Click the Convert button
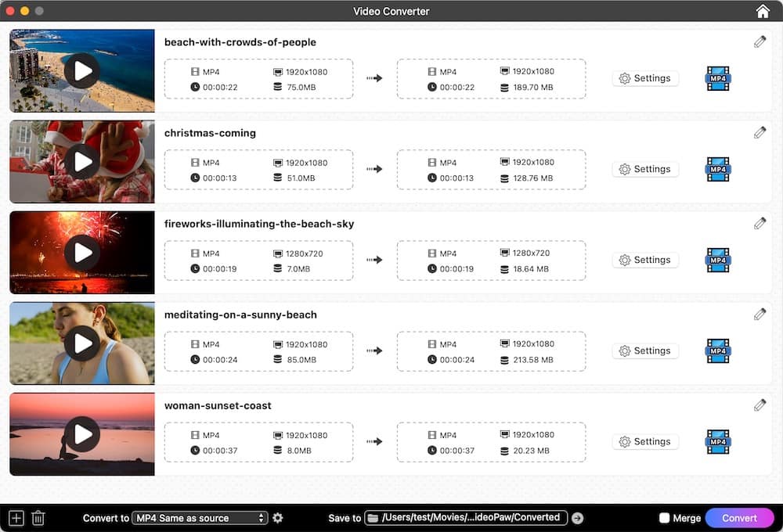The height and width of the screenshot is (532, 783). point(739,517)
